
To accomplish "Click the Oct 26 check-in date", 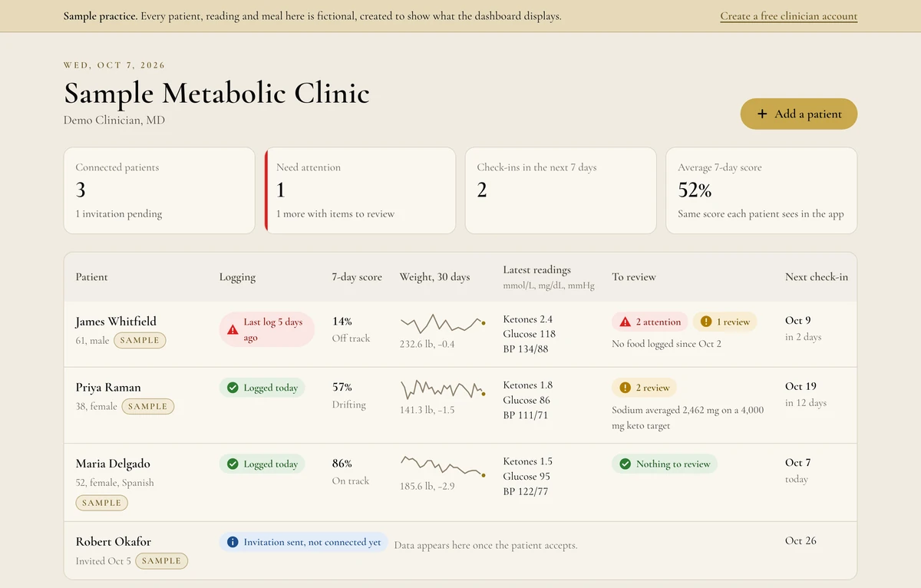I will (x=801, y=540).
